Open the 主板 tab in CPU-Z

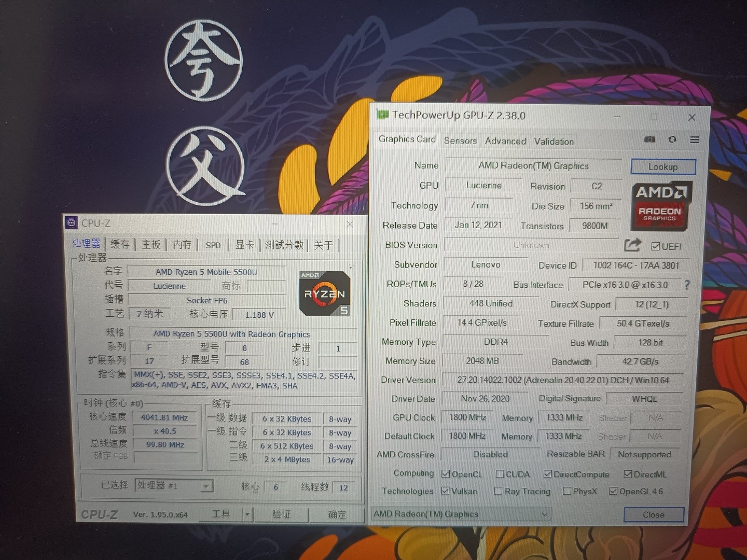[151, 244]
